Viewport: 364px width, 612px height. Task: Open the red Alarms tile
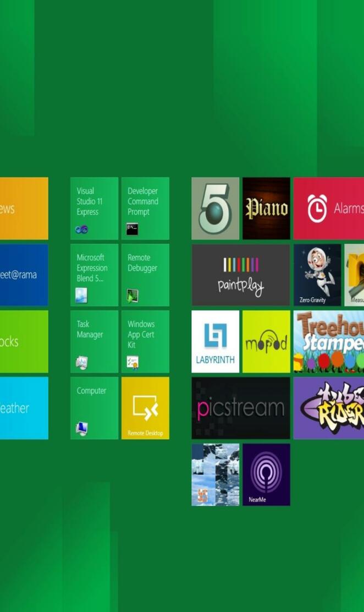tap(328, 209)
